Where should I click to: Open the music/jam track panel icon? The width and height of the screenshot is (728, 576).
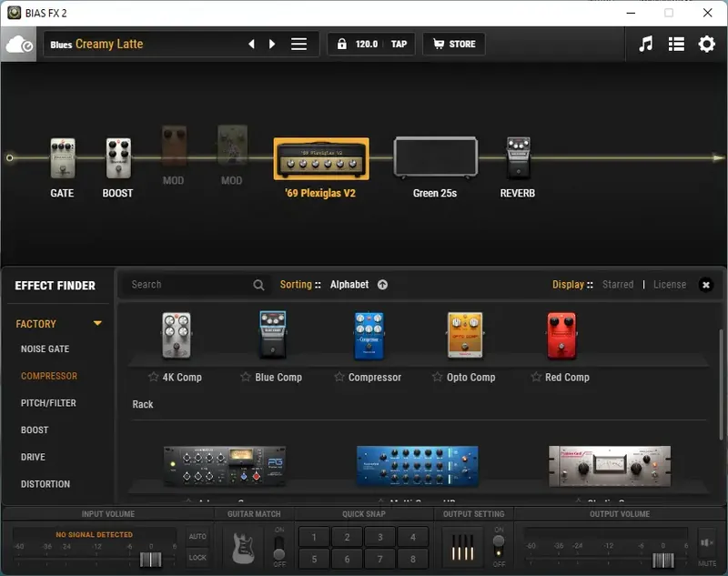(x=646, y=43)
